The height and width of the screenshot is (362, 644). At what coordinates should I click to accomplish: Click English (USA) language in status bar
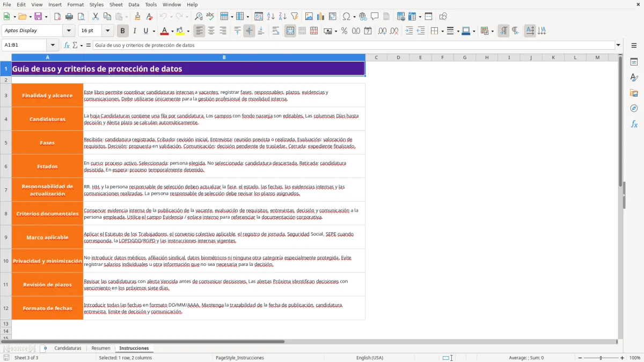coord(370,358)
